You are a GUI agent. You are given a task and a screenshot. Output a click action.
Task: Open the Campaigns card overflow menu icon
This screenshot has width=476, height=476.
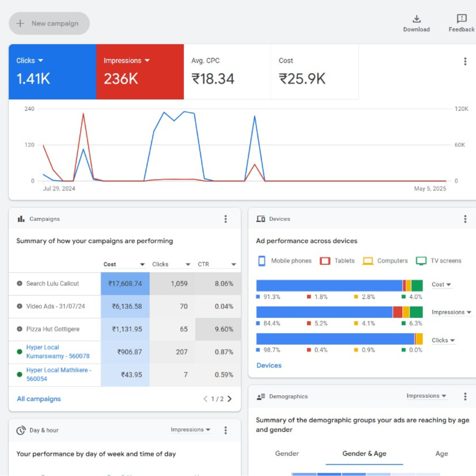point(226,218)
